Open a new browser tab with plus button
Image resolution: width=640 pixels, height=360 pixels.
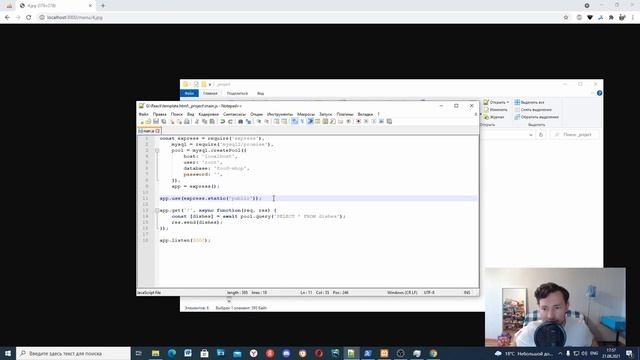(x=103, y=6)
